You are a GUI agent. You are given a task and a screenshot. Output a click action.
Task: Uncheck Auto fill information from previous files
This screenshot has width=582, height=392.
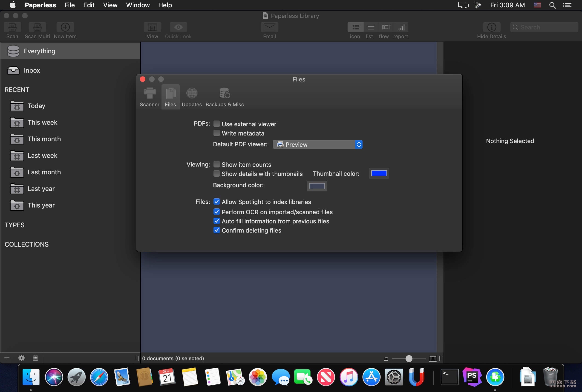point(216,221)
